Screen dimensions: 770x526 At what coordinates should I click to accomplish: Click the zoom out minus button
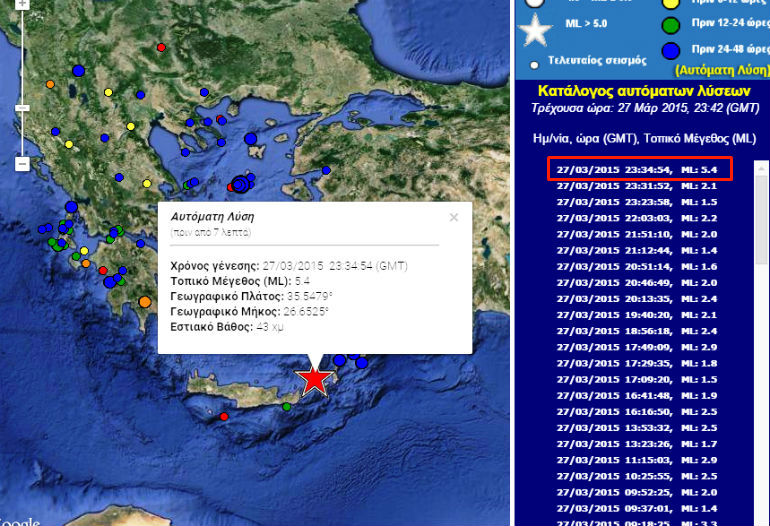tap(22, 164)
